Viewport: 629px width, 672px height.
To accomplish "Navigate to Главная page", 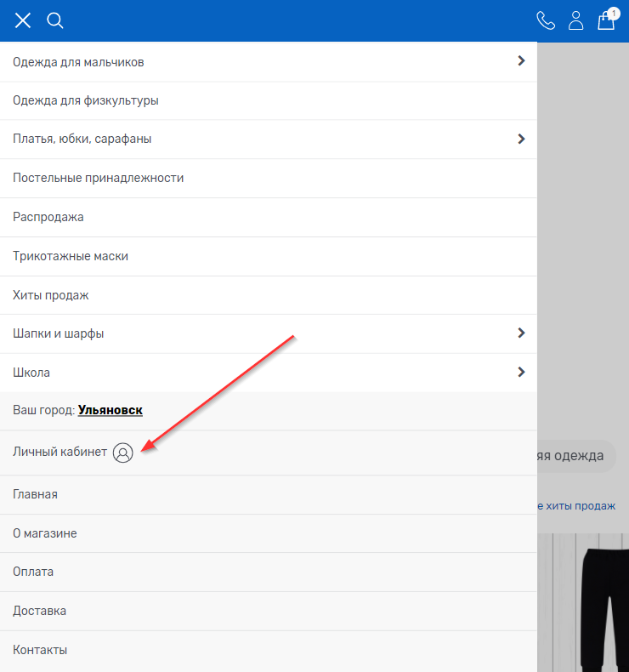I will tap(36, 494).
